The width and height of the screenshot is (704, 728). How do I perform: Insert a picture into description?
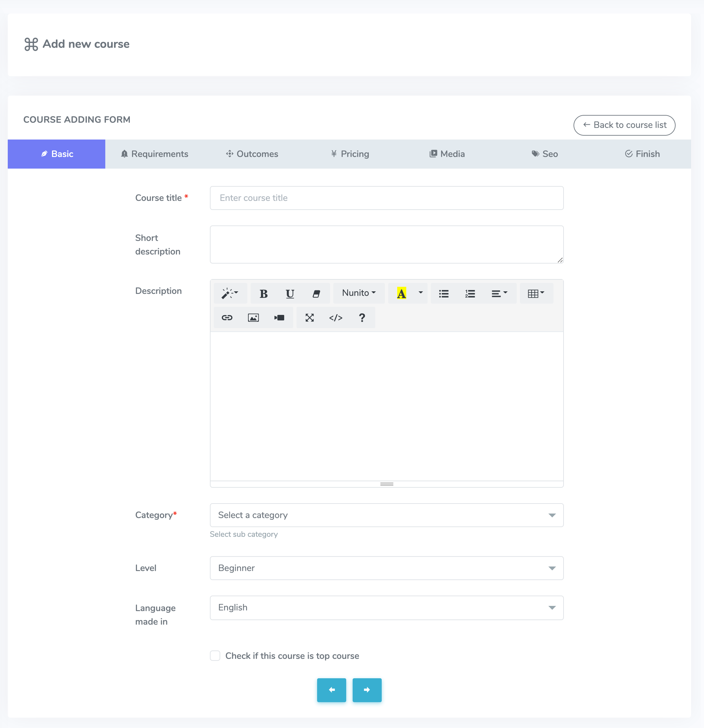253,317
